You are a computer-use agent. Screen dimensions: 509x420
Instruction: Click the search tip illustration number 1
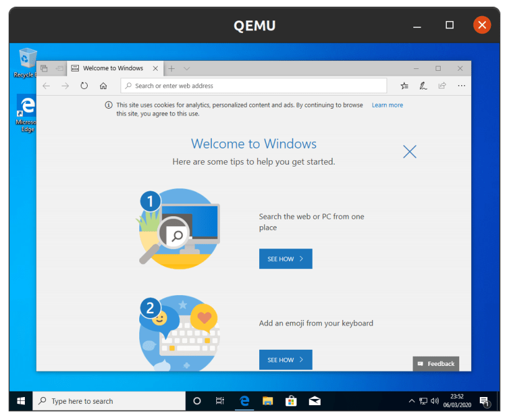178,229
